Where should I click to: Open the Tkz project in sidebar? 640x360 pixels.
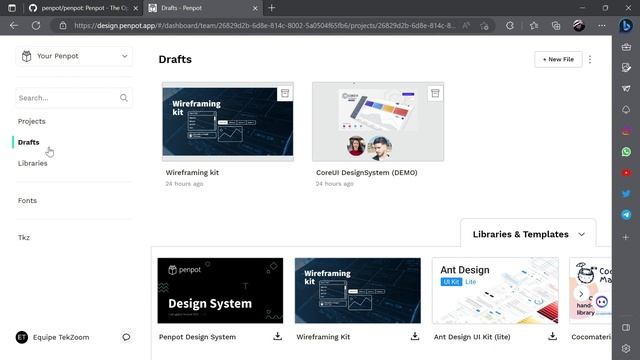click(x=24, y=237)
